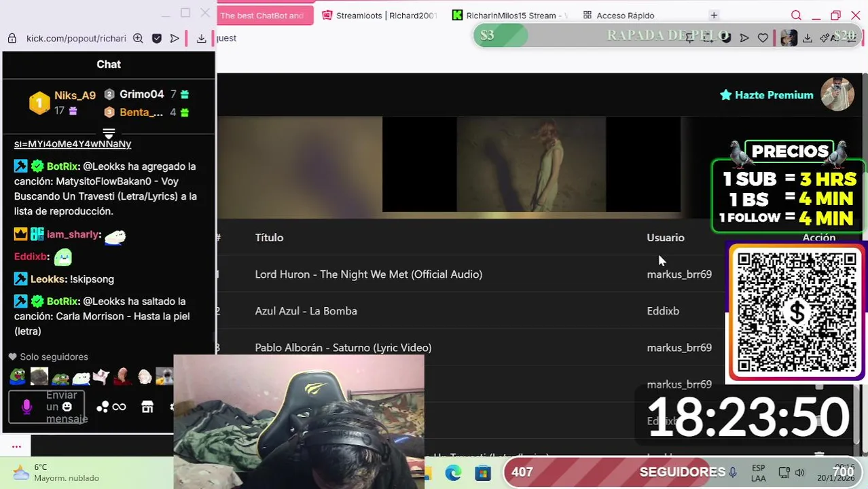Switch to the Streamloots | Richard2001 tab

click(379, 15)
